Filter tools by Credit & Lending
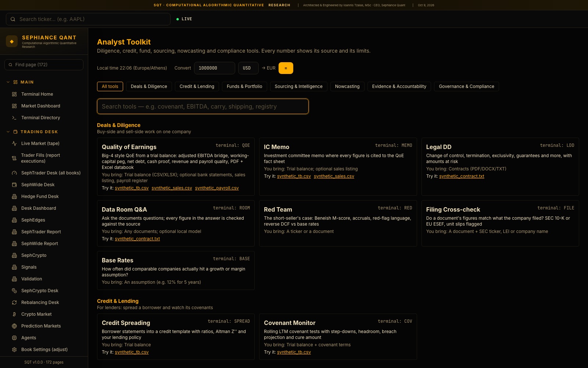 tap(197, 86)
